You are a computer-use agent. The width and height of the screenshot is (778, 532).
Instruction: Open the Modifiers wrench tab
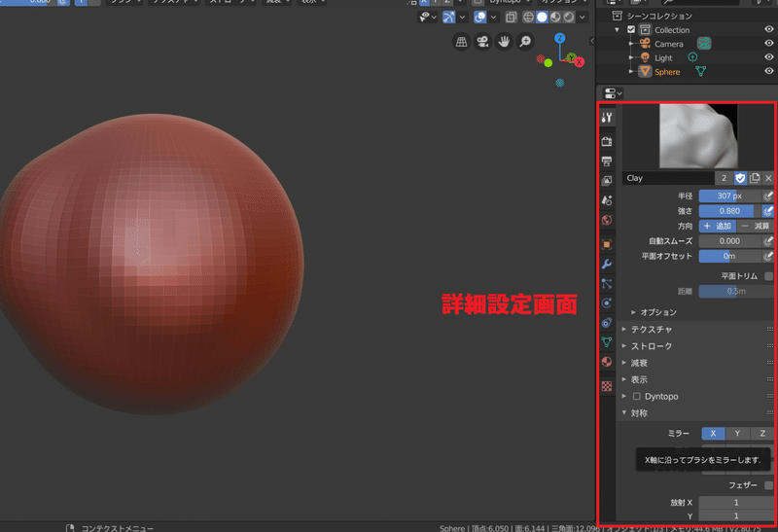click(x=607, y=264)
